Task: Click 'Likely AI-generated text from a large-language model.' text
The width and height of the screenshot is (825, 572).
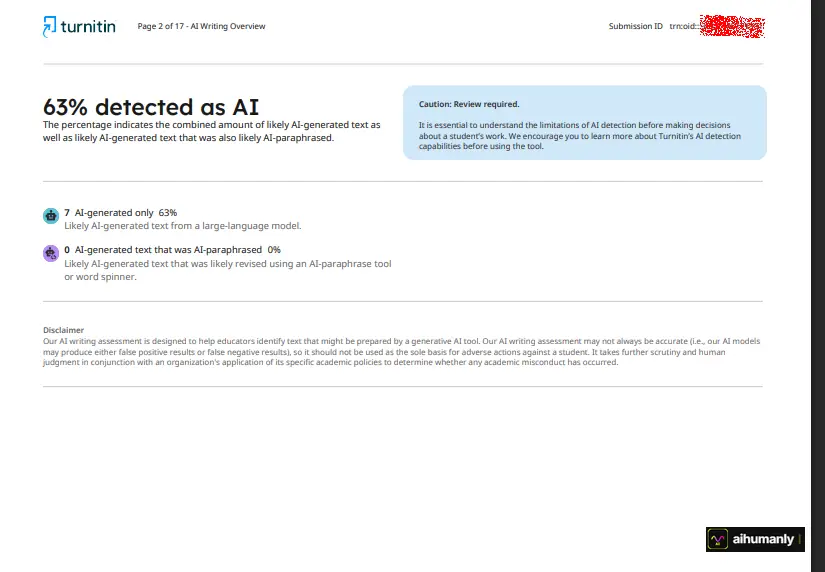Action: tap(183, 226)
